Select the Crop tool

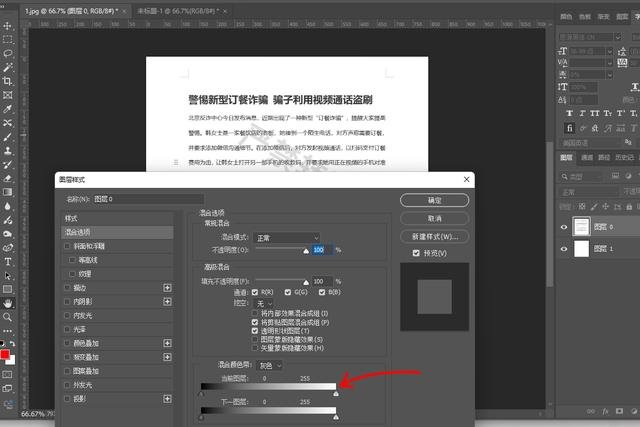click(8, 81)
